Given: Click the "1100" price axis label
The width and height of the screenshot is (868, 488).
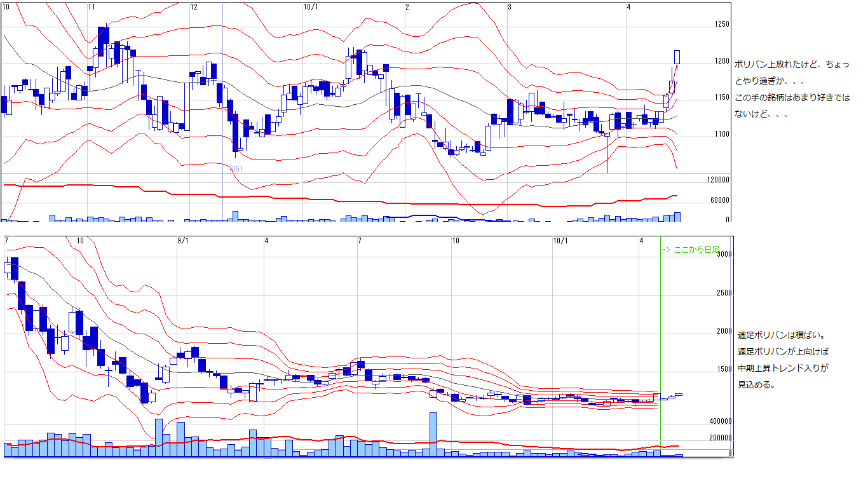Looking at the screenshot, I should pyautogui.click(x=722, y=135).
